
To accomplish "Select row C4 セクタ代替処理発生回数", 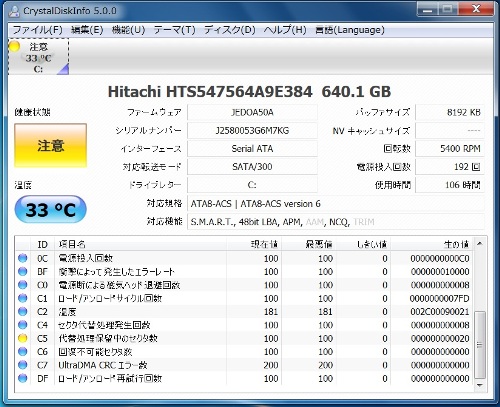I will 244,325.
